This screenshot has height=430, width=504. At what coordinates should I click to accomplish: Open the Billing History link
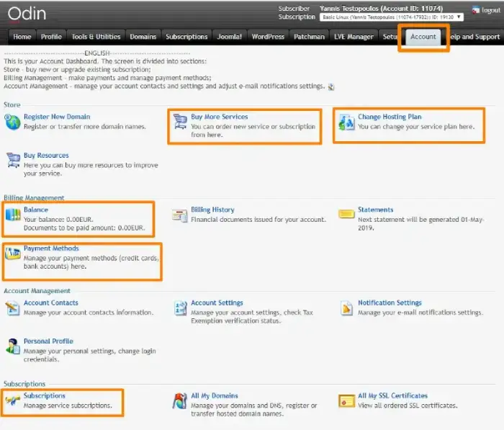(213, 210)
